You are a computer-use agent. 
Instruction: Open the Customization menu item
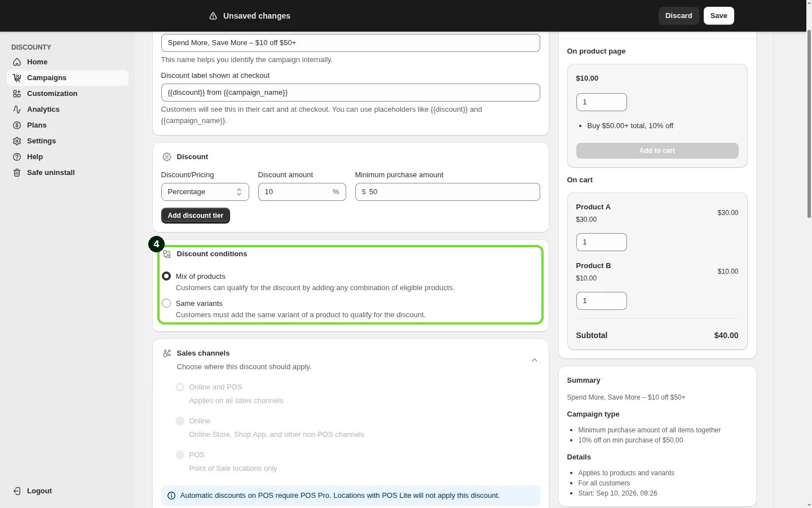68,94
